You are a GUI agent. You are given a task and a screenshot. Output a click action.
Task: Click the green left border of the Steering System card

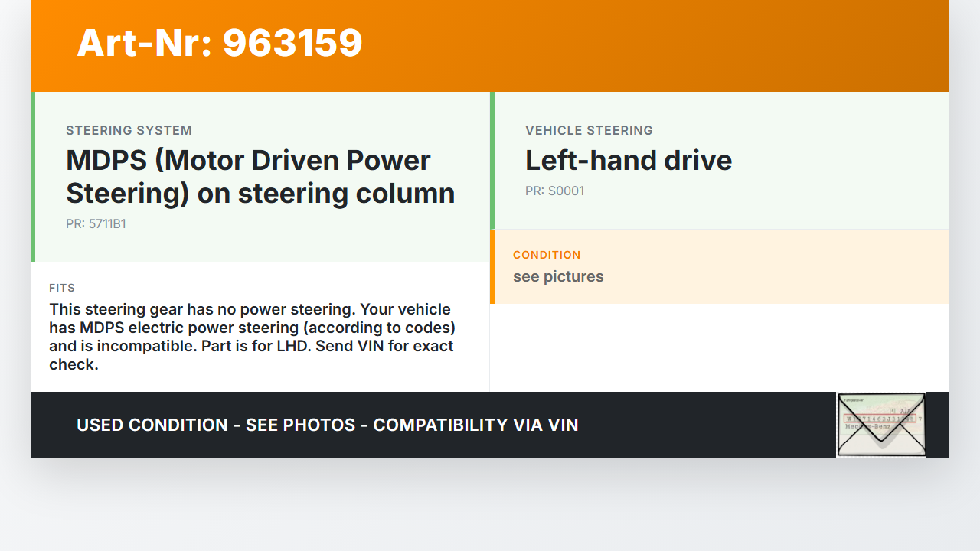pyautogui.click(x=33, y=177)
